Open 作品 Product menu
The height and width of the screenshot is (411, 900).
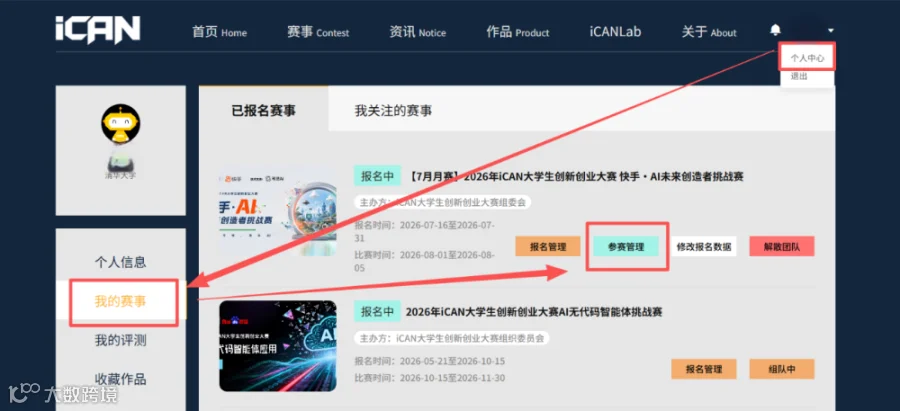point(518,32)
